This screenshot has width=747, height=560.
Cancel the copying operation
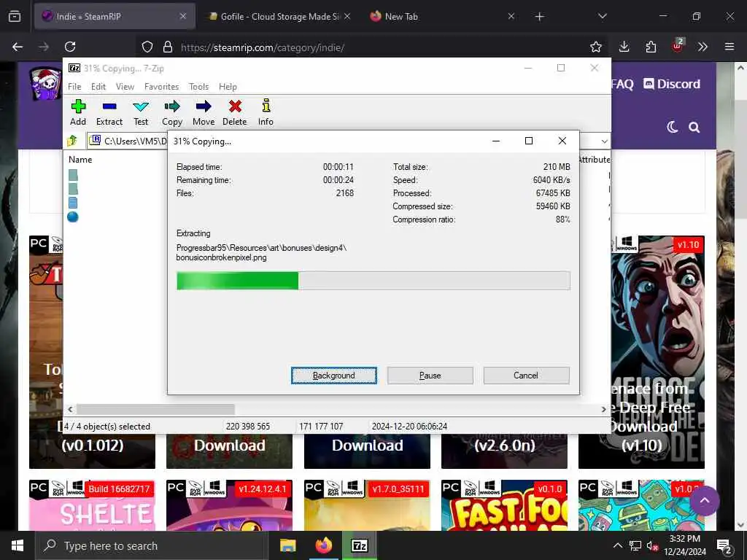[526, 376]
